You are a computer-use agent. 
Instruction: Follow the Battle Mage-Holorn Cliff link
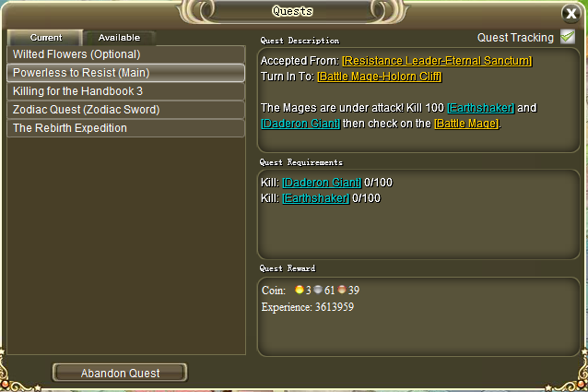tap(380, 77)
